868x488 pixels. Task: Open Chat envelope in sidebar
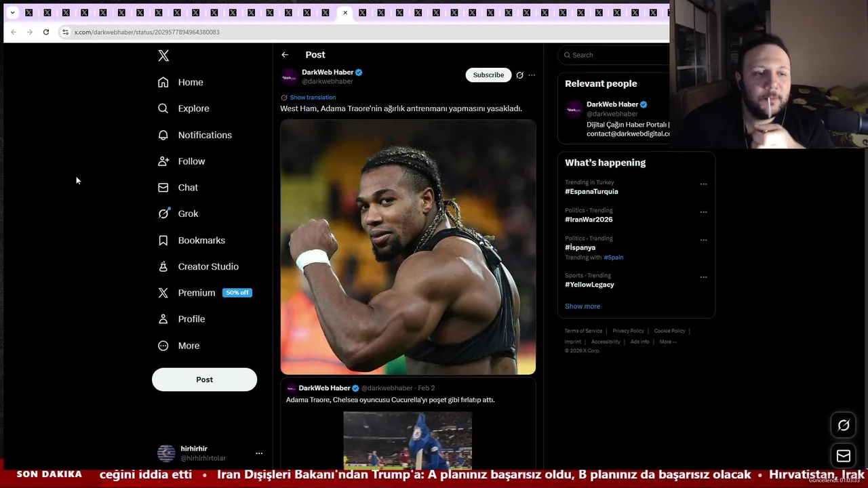pyautogui.click(x=163, y=187)
